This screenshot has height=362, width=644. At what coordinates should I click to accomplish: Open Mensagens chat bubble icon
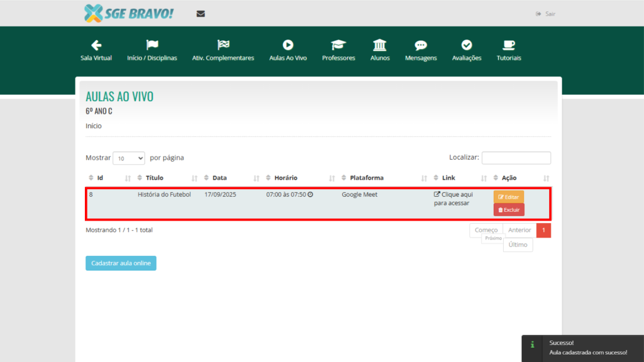pos(421,45)
